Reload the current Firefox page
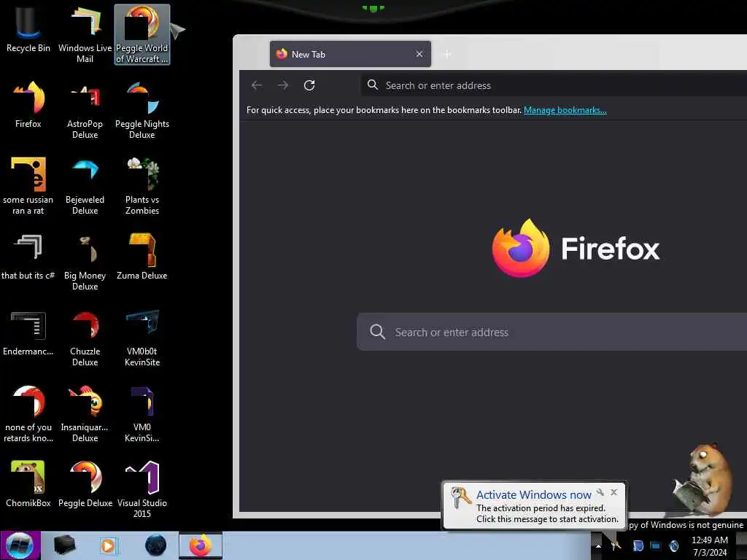 click(x=309, y=85)
